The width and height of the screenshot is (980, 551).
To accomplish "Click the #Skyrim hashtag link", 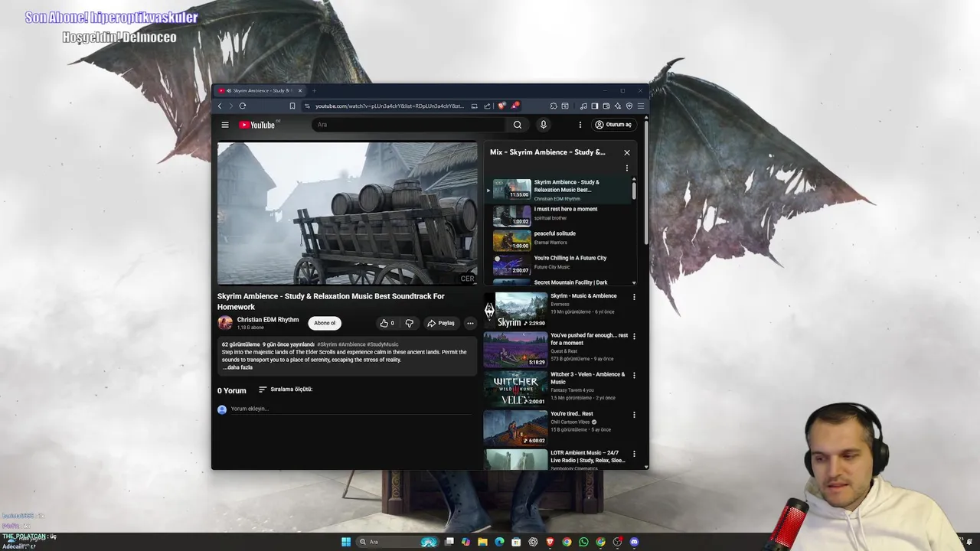I will [325, 344].
